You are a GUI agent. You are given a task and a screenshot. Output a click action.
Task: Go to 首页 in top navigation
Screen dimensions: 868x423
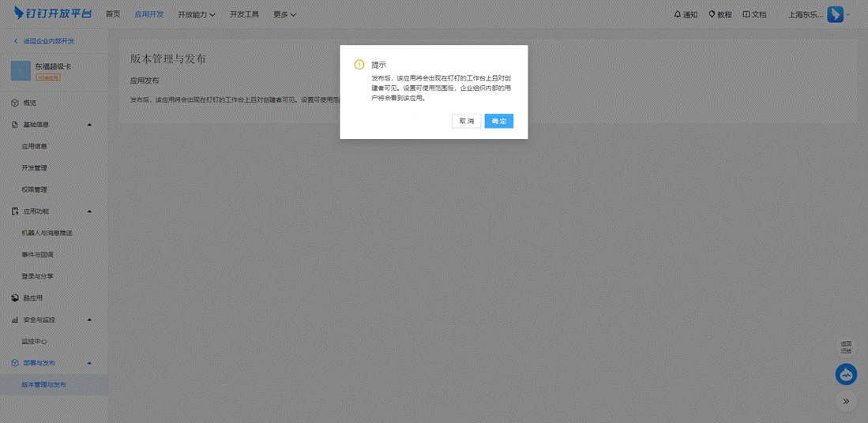pos(113,14)
